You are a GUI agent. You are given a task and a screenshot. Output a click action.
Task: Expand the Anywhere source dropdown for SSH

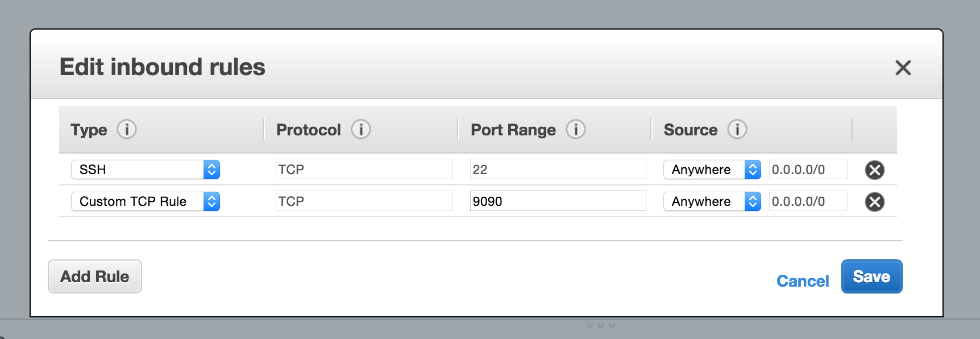(712, 169)
